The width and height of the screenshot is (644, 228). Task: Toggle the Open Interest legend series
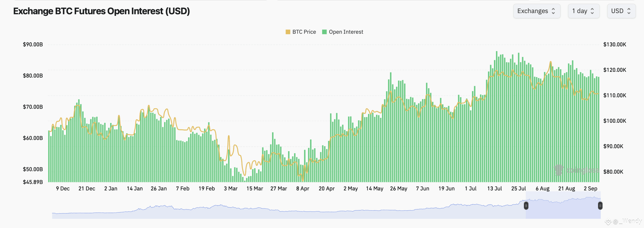pos(343,32)
